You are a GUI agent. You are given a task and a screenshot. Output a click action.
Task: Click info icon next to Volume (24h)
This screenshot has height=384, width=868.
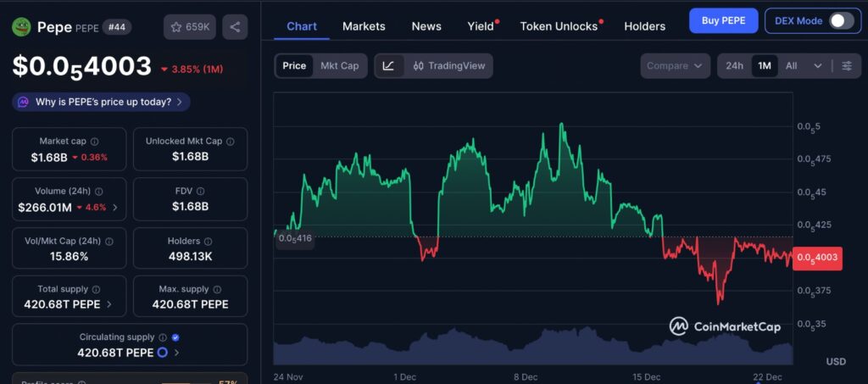[x=98, y=192]
